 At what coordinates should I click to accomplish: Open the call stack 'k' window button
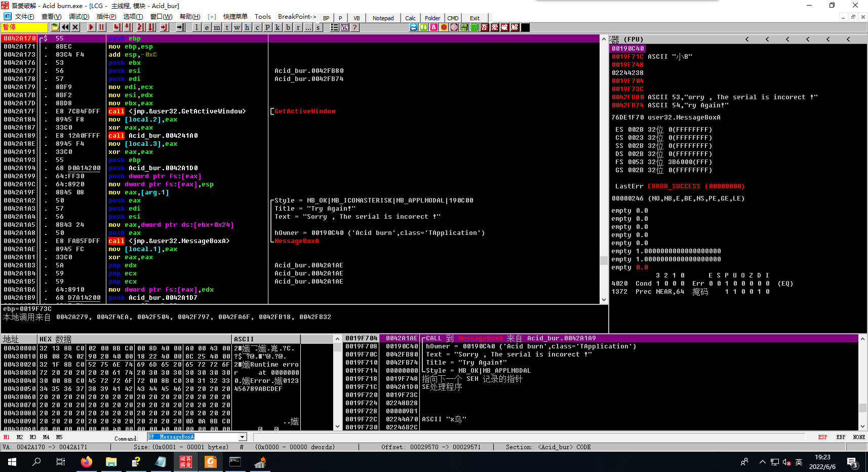pos(278,27)
